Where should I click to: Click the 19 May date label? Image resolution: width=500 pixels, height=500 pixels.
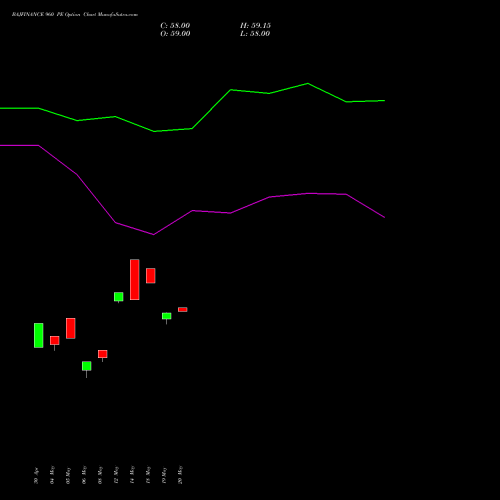click(164, 475)
